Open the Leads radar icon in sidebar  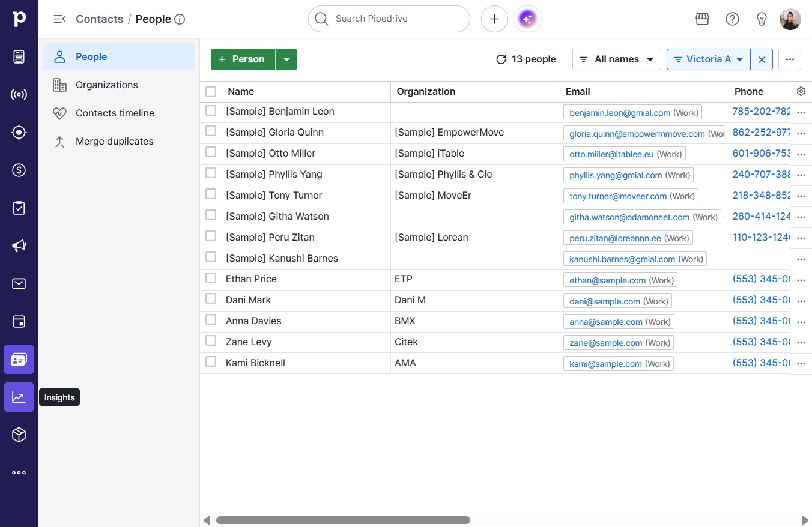pyautogui.click(x=19, y=95)
